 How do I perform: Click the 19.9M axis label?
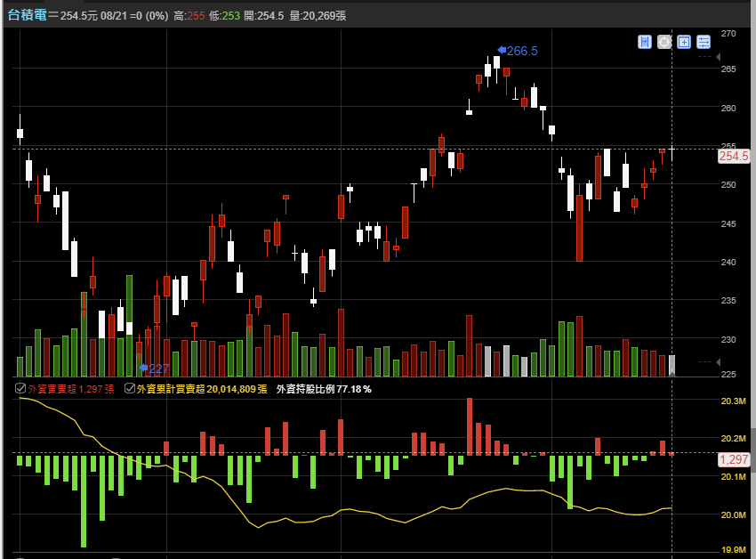click(733, 549)
